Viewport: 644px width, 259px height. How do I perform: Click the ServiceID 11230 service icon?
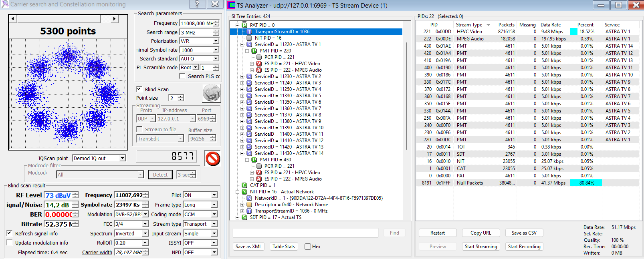click(x=249, y=76)
